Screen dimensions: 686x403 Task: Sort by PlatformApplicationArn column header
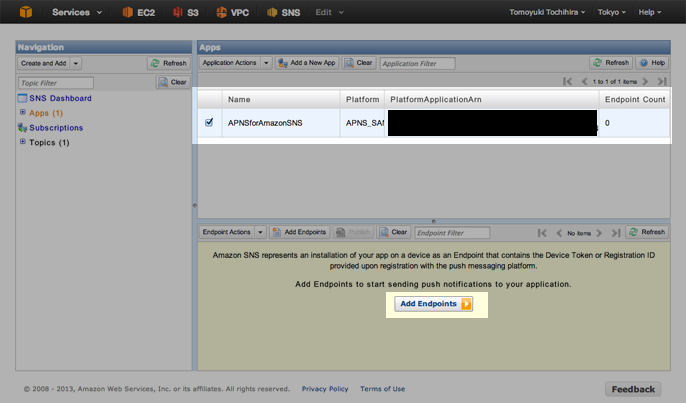492,99
